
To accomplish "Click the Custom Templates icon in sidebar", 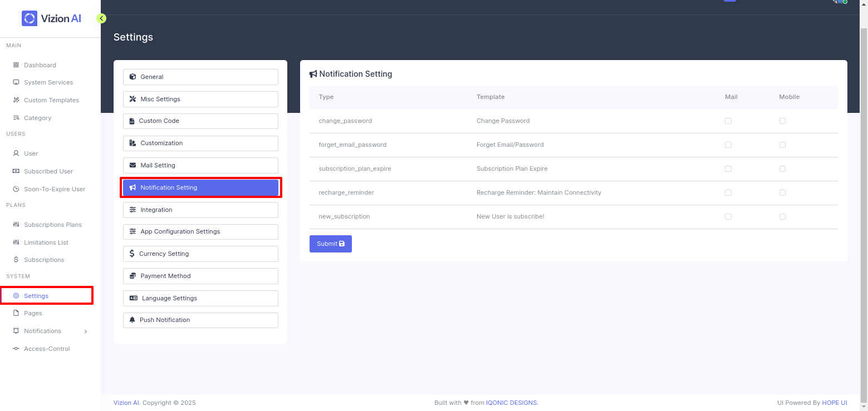I will [16, 100].
